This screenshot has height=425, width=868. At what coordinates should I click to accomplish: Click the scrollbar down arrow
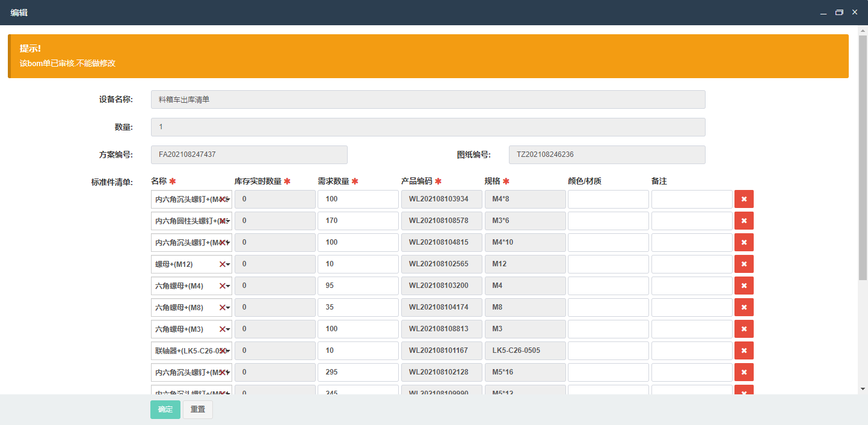point(863,389)
